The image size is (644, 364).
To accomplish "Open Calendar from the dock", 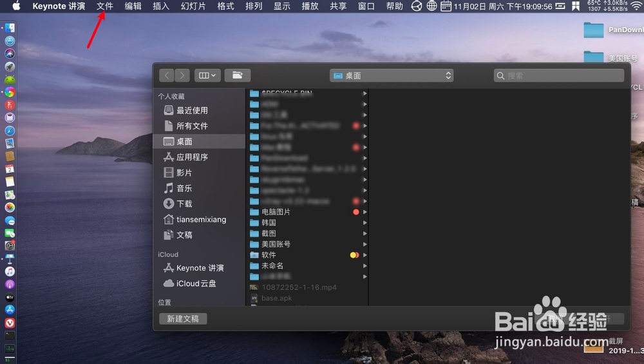I will pyautogui.click(x=10, y=169).
